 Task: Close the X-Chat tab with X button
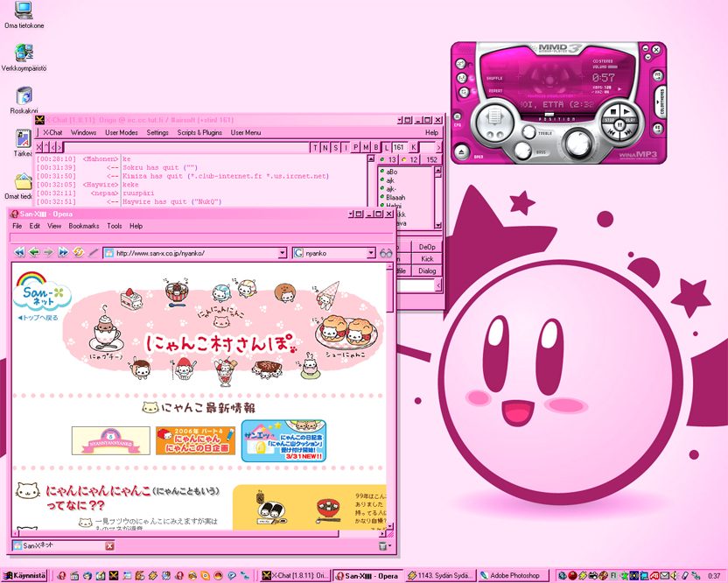click(39, 147)
